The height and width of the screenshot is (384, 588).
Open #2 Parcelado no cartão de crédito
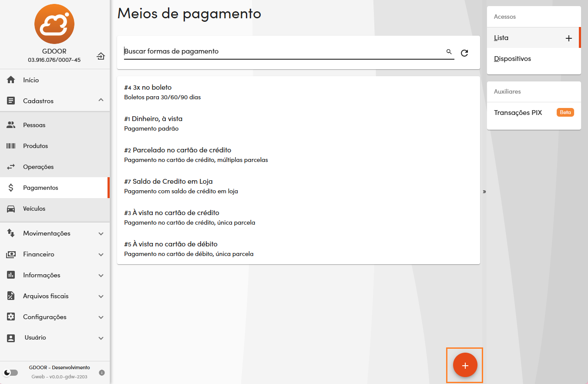point(299,155)
